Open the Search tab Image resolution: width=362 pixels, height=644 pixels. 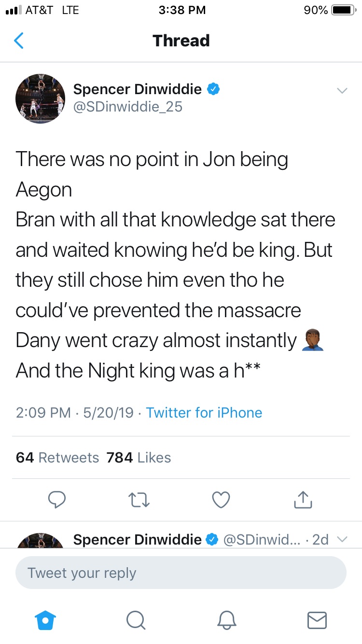(136, 620)
